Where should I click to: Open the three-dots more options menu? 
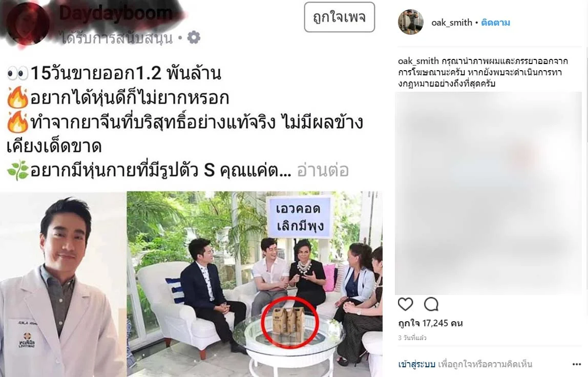point(577,364)
